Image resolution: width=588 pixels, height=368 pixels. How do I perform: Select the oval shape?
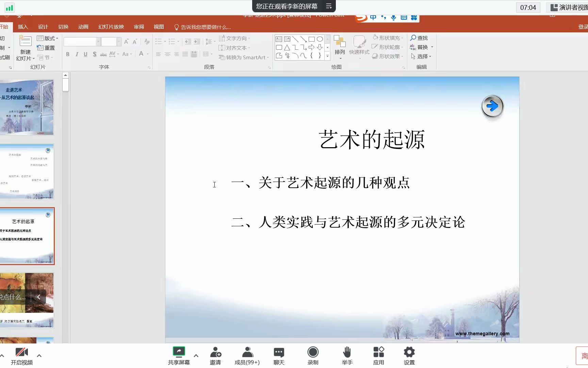tap(320, 39)
